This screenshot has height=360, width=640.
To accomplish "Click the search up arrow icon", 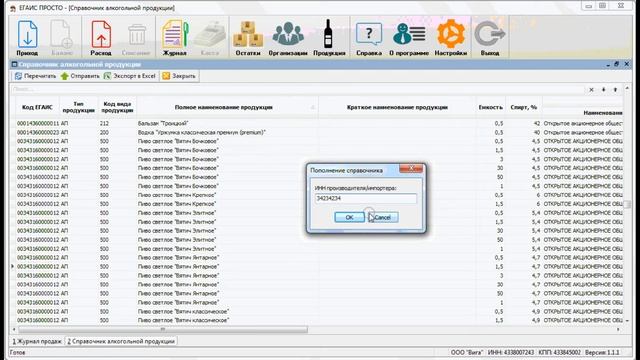I will pos(615,89).
